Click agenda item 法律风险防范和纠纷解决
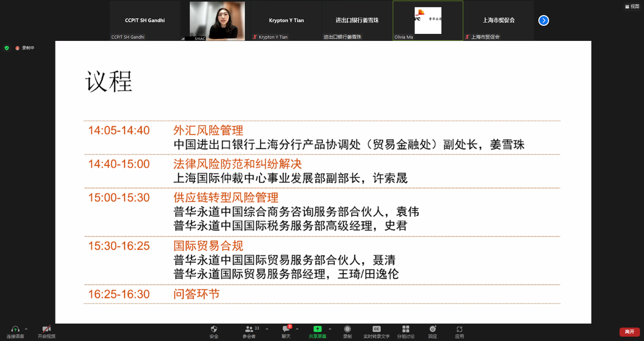Image resolution: width=644 pixels, height=341 pixels. click(x=237, y=164)
